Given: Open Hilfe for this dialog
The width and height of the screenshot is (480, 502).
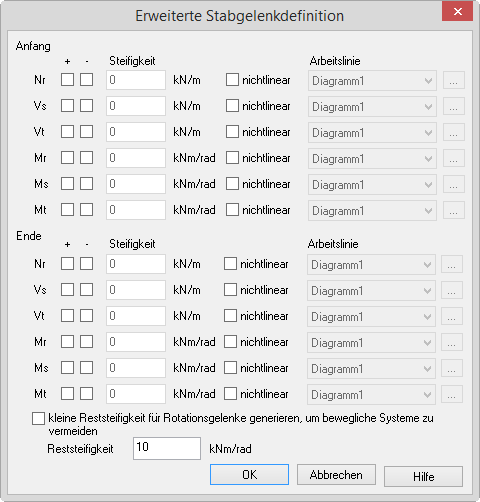Looking at the screenshot, I should pos(423,476).
